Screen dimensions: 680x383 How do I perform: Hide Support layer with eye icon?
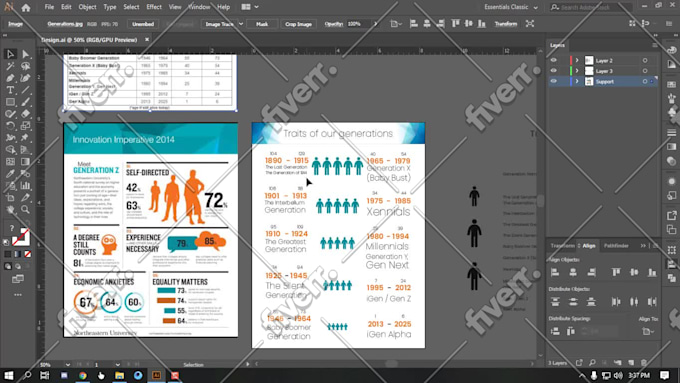(553, 81)
